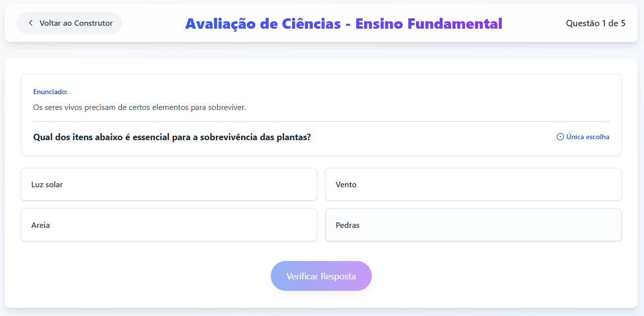Click the bold question about plant survival
This screenshot has width=644, height=316.
click(172, 137)
